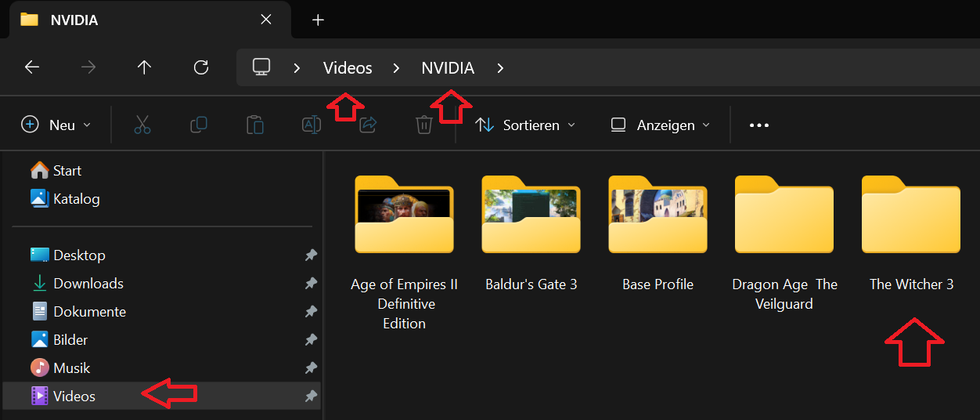The height and width of the screenshot is (420, 980).
Task: Click the Cut scissors icon
Action: click(142, 125)
